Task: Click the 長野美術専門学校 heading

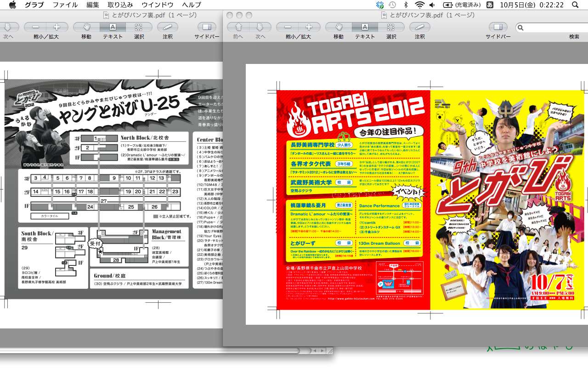Action: tap(312, 144)
